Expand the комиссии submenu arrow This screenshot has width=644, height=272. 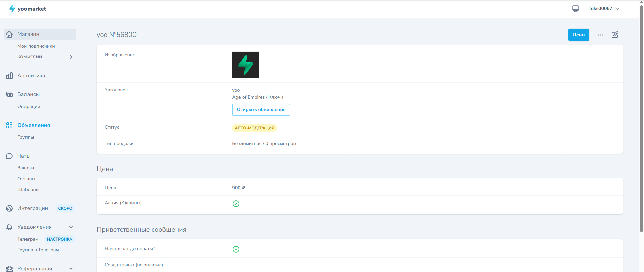pyautogui.click(x=71, y=57)
